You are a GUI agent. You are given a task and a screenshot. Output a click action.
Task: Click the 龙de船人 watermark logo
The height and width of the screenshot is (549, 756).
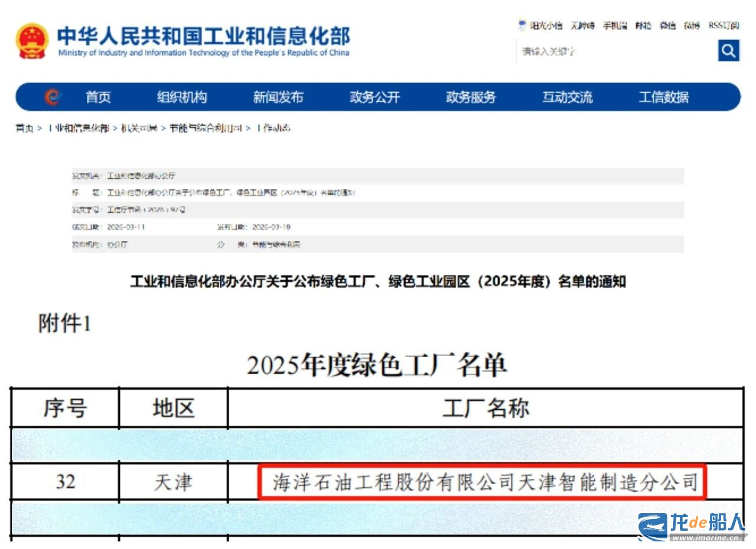pos(691,526)
